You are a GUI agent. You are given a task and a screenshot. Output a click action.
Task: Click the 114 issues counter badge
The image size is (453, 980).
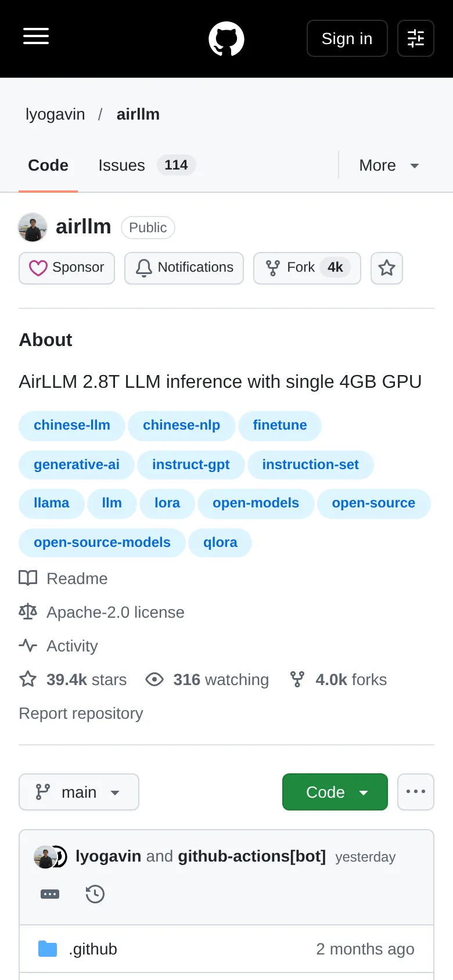177,165
